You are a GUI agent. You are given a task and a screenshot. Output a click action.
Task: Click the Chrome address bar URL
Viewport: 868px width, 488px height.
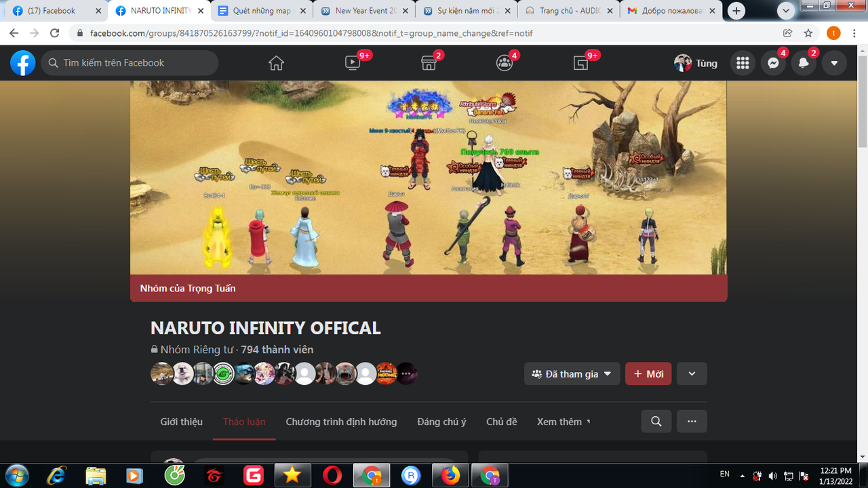pos(311,33)
